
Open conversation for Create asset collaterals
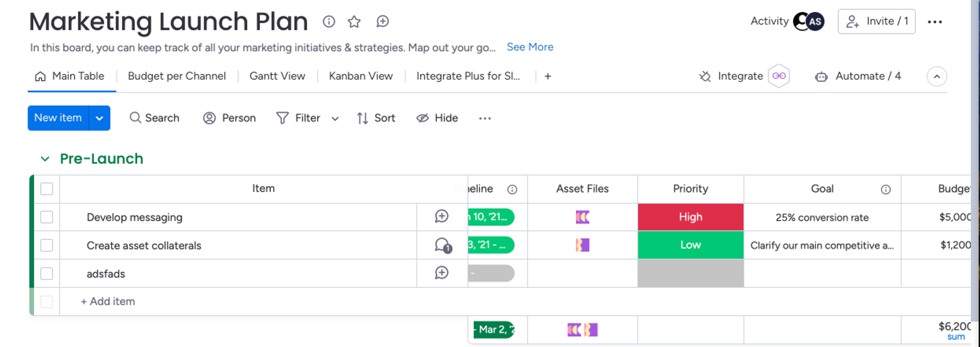pos(442,245)
